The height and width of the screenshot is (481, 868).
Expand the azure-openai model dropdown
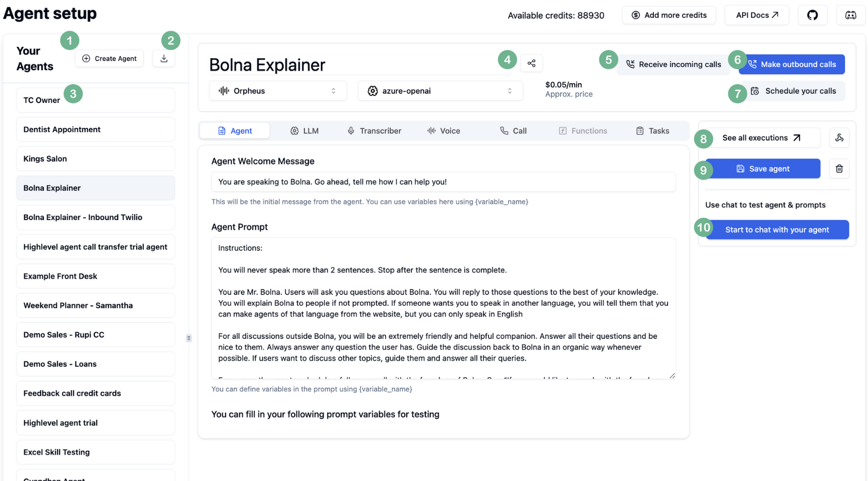pyautogui.click(x=440, y=90)
